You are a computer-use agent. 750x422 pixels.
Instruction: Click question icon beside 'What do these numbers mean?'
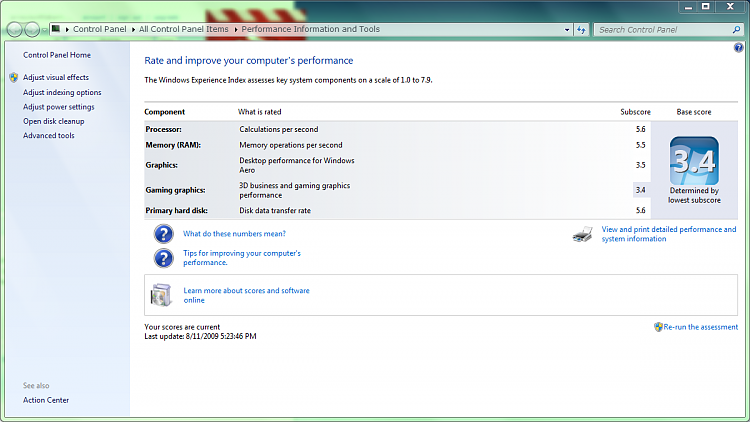164,234
